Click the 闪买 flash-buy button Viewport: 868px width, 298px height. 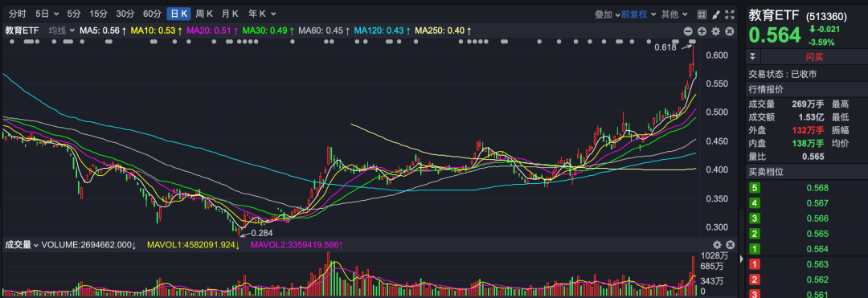[x=814, y=57]
